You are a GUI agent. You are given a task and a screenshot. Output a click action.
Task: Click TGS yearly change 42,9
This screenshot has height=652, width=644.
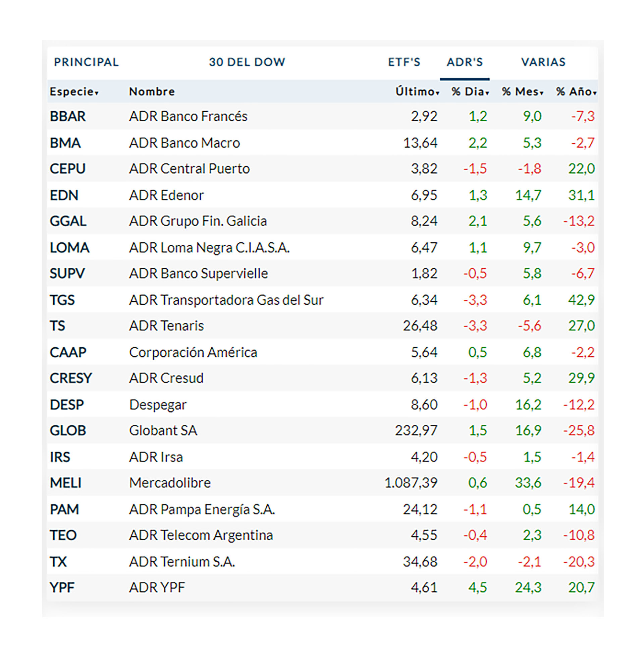click(x=581, y=300)
